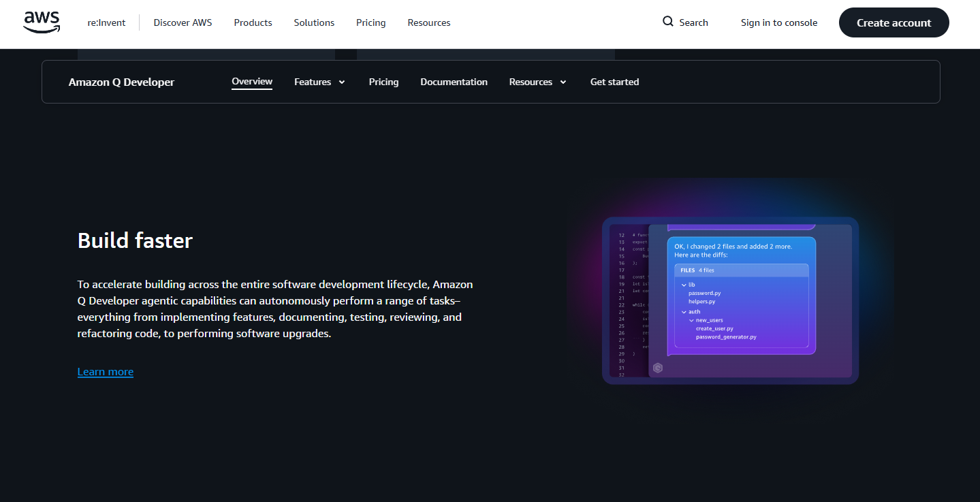This screenshot has height=502, width=980.
Task: Follow the Learn more link
Action: click(x=106, y=371)
